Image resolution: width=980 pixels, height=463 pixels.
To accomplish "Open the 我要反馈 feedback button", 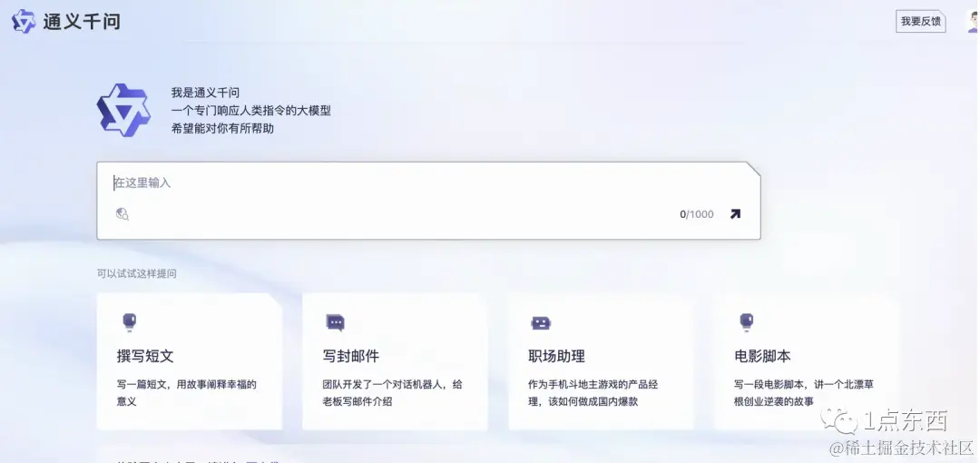I will point(921,21).
